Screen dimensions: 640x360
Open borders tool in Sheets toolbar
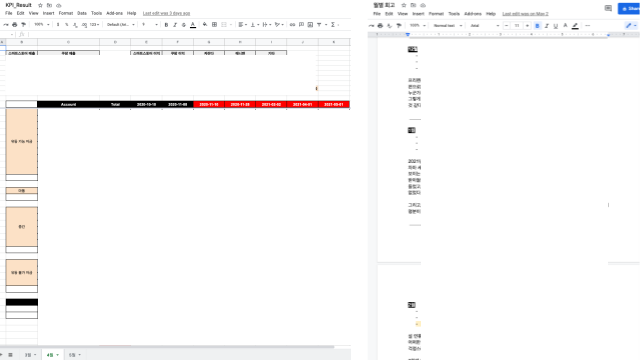214,24
